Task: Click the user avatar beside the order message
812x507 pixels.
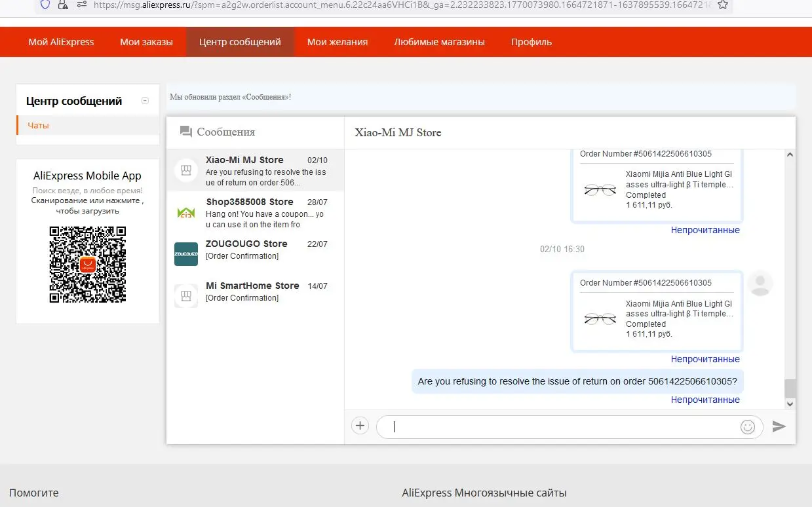Action: [760, 283]
